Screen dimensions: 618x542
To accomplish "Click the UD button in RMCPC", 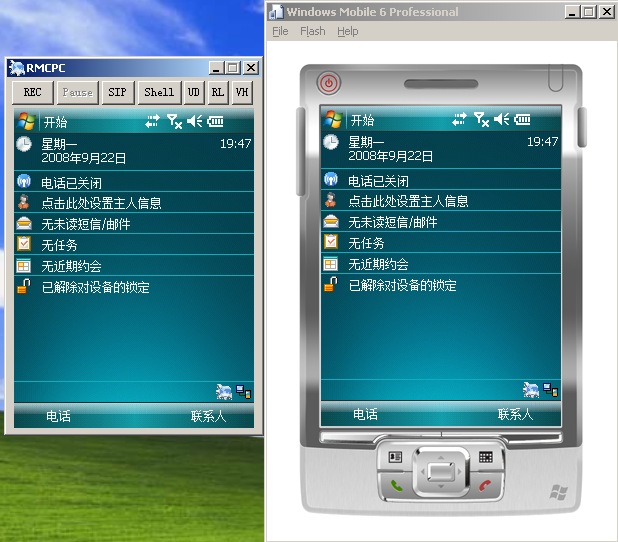I will point(194,93).
